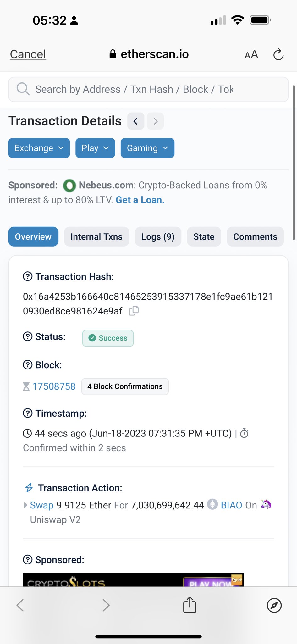This screenshot has height=644, width=297.
Task: Open block 17508758 link
Action: click(54, 386)
